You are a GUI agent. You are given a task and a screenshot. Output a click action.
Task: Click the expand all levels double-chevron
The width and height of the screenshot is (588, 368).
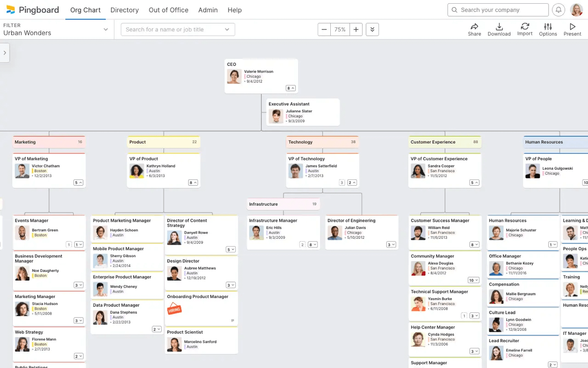372,29
